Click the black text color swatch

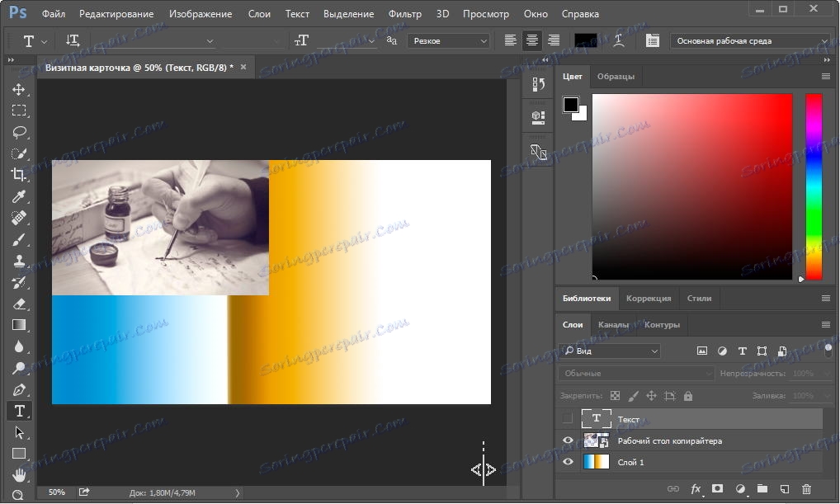585,40
